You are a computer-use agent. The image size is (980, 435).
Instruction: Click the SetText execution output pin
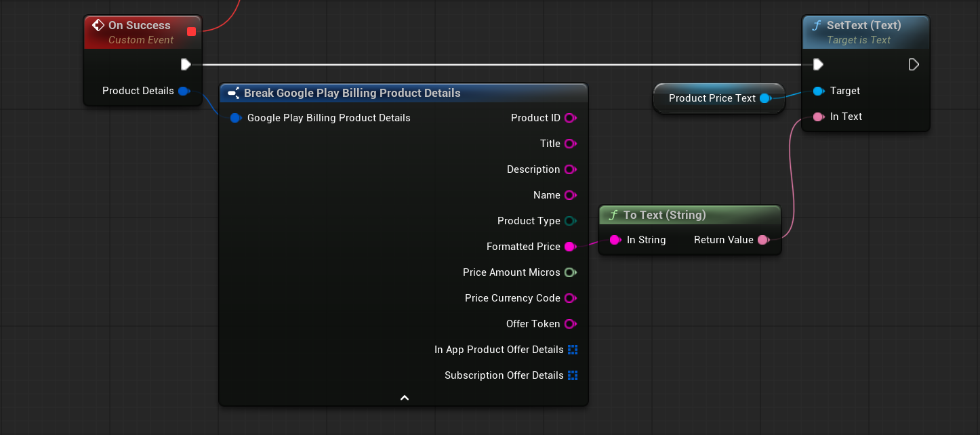(x=914, y=64)
